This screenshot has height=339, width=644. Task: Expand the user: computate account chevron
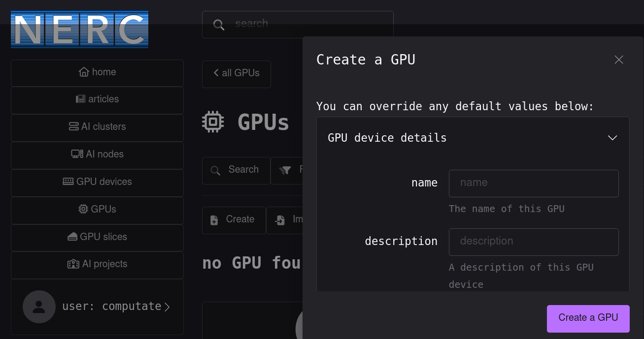[x=167, y=307]
